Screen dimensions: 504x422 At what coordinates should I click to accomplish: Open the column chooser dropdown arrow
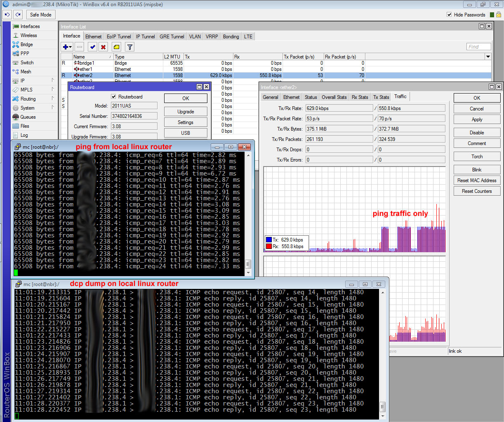(x=488, y=56)
